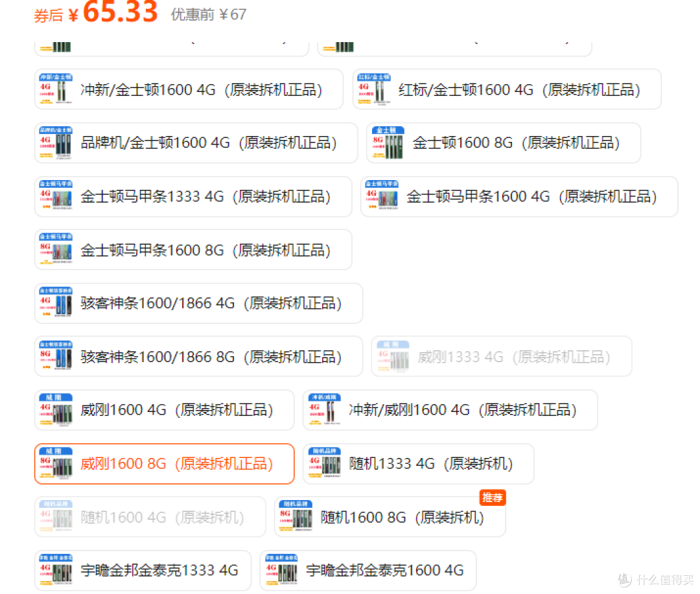Viewport: 700px width, 594px height.
Task: Click the 推荐 badge
Action: [x=493, y=497]
